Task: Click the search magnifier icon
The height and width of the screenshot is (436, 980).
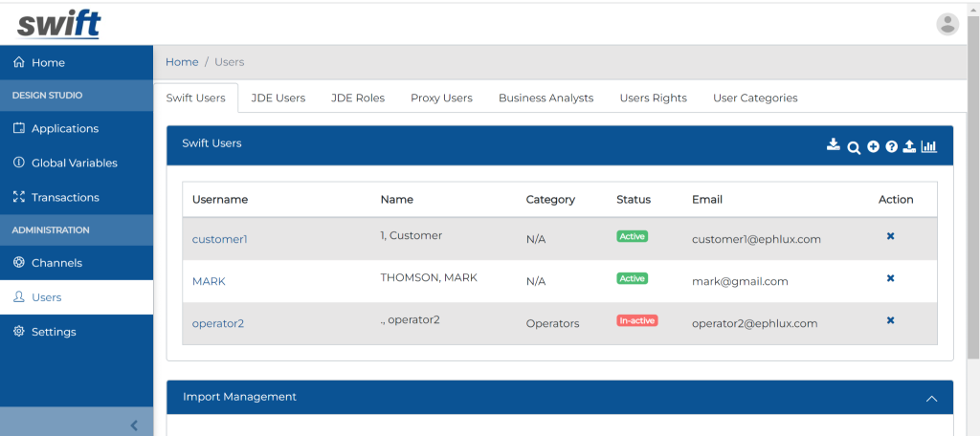Action: (854, 147)
